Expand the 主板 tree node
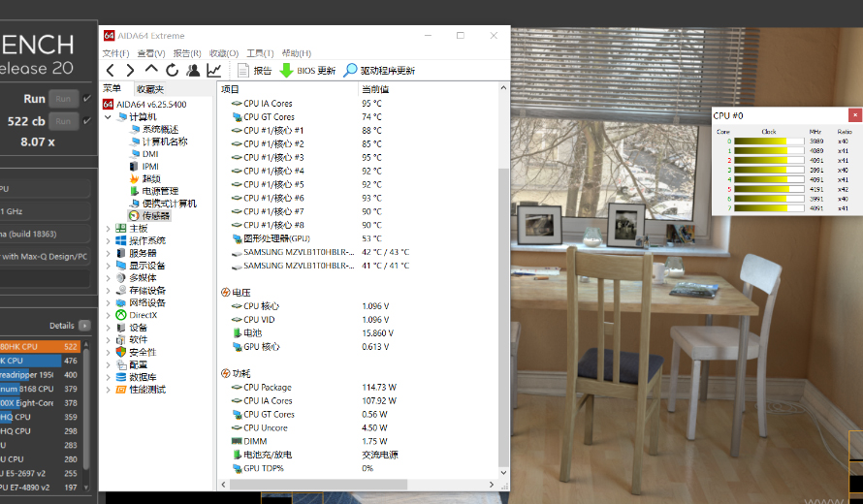This screenshot has width=863, height=504. pyautogui.click(x=108, y=228)
